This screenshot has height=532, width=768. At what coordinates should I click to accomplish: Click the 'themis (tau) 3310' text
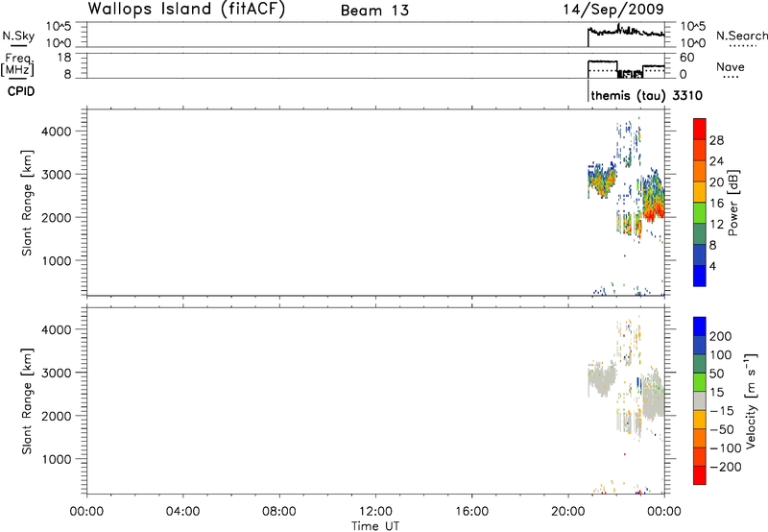tap(646, 95)
